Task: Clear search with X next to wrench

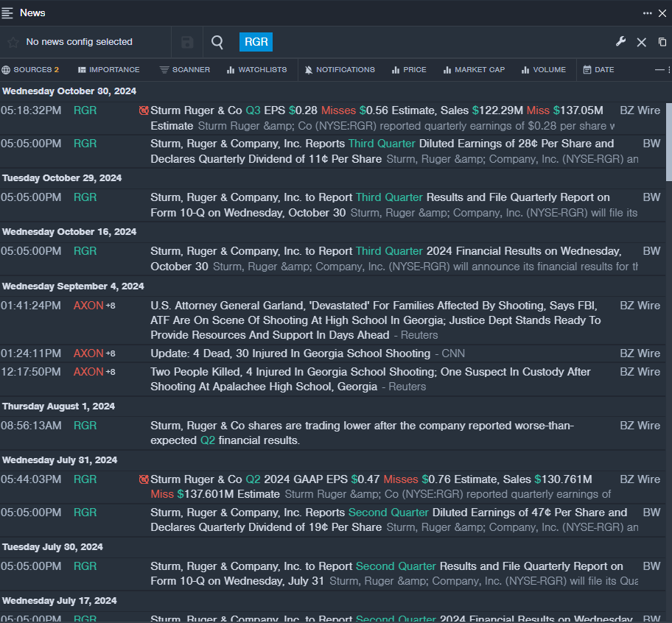Action: (641, 43)
